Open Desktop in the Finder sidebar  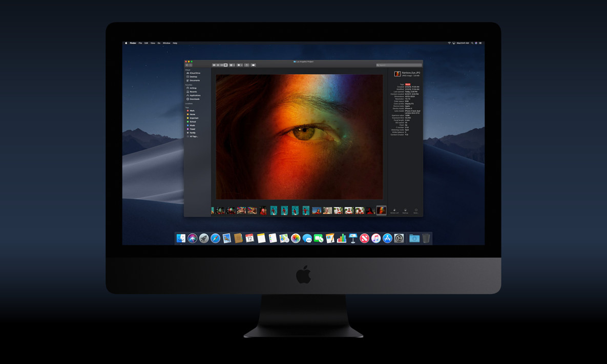[192, 77]
